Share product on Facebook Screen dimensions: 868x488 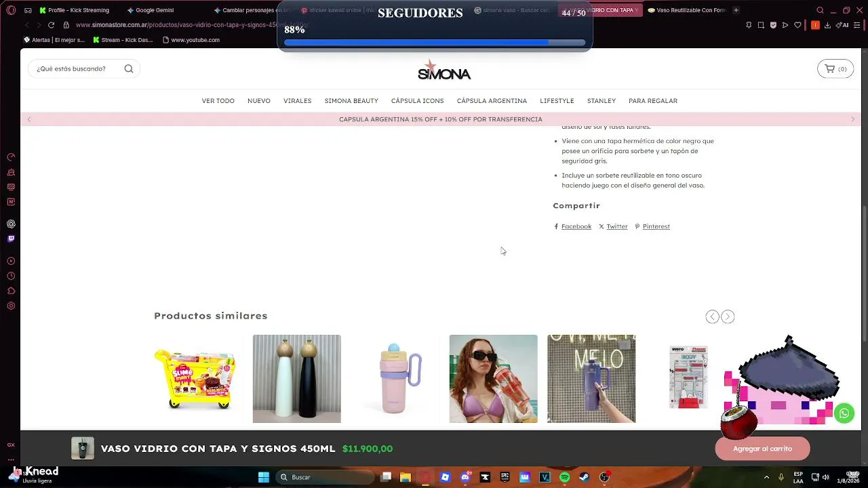tap(573, 226)
